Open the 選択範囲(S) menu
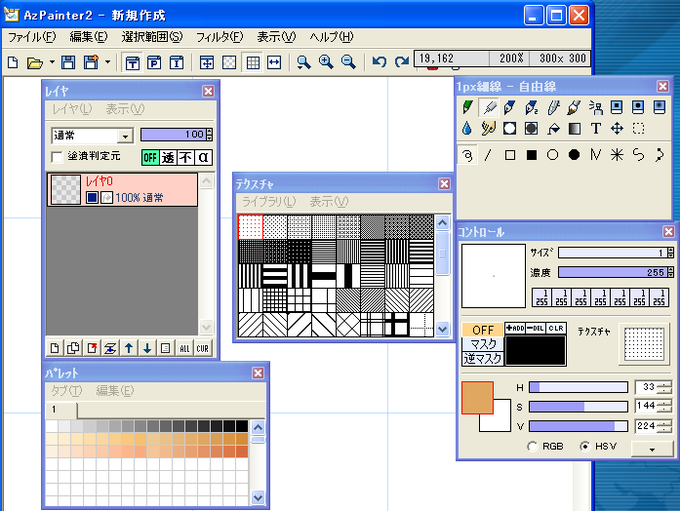 point(152,37)
